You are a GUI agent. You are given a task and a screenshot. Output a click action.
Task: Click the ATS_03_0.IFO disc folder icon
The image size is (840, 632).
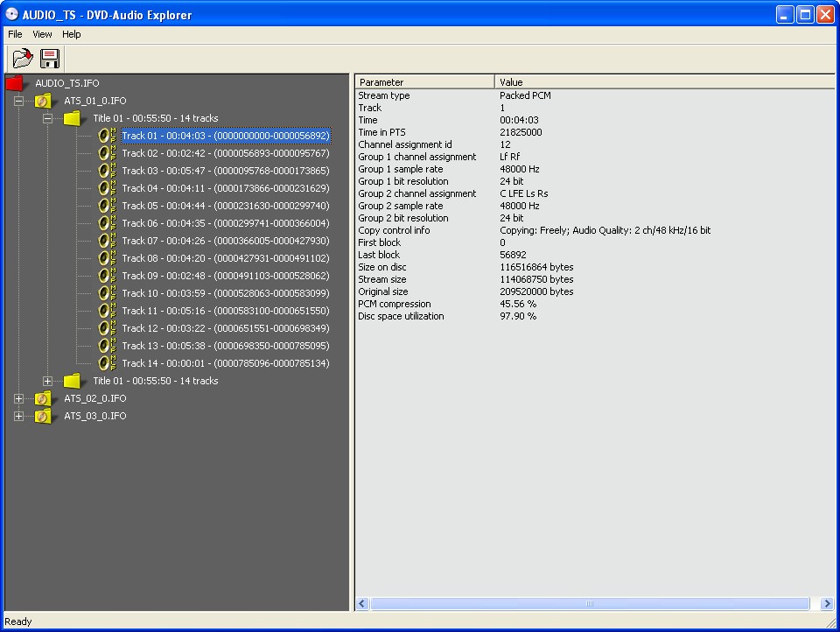click(43, 416)
